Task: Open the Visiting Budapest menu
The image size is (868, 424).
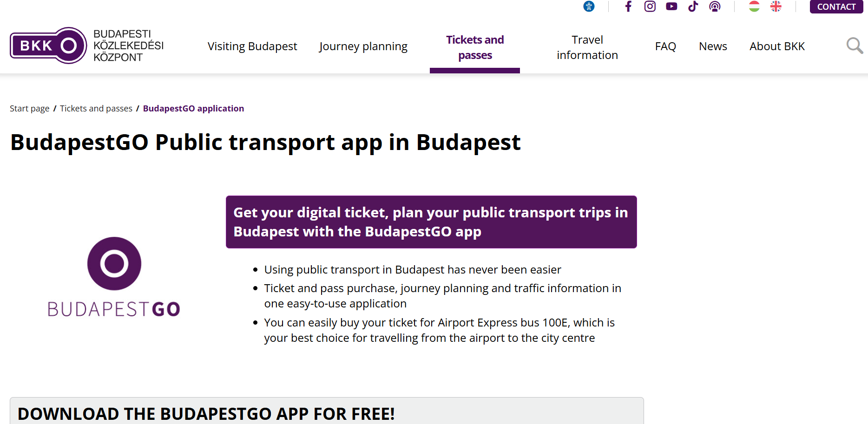Action: click(x=252, y=46)
